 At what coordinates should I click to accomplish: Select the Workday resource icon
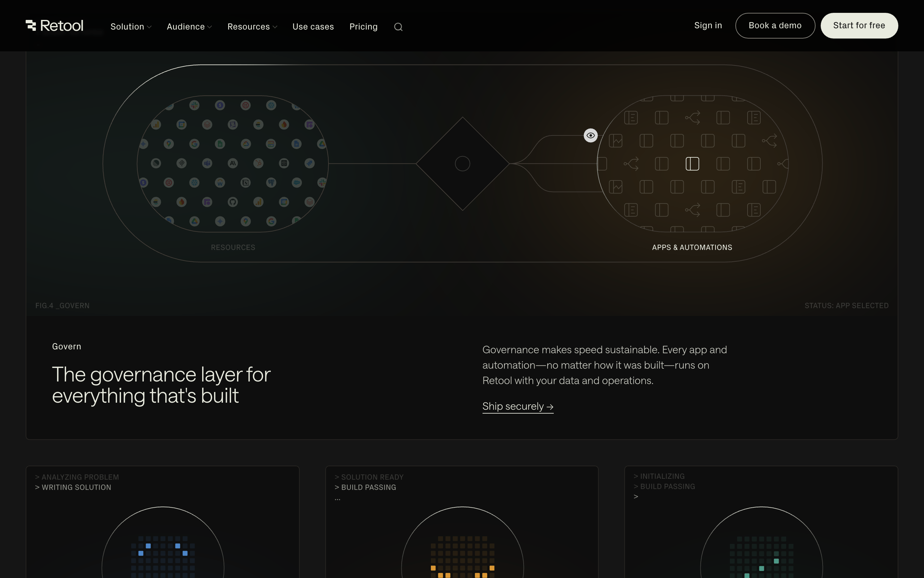[x=220, y=183]
